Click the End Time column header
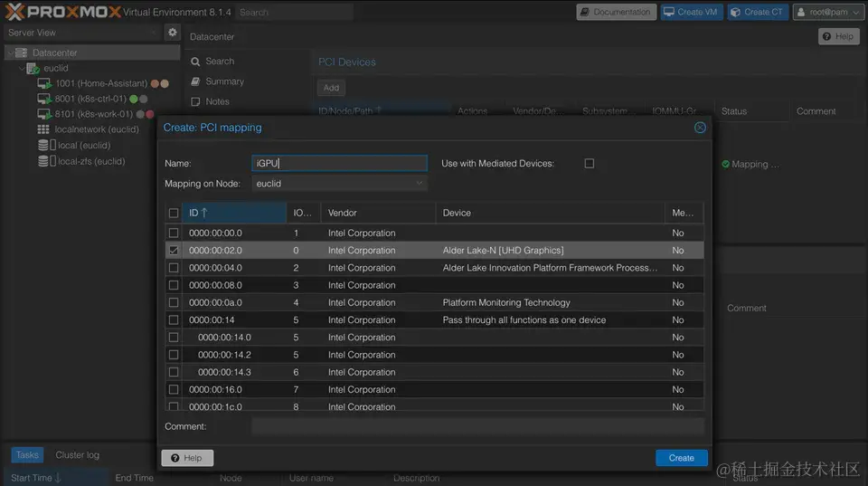Image resolution: width=868 pixels, height=486 pixels. coord(134,478)
